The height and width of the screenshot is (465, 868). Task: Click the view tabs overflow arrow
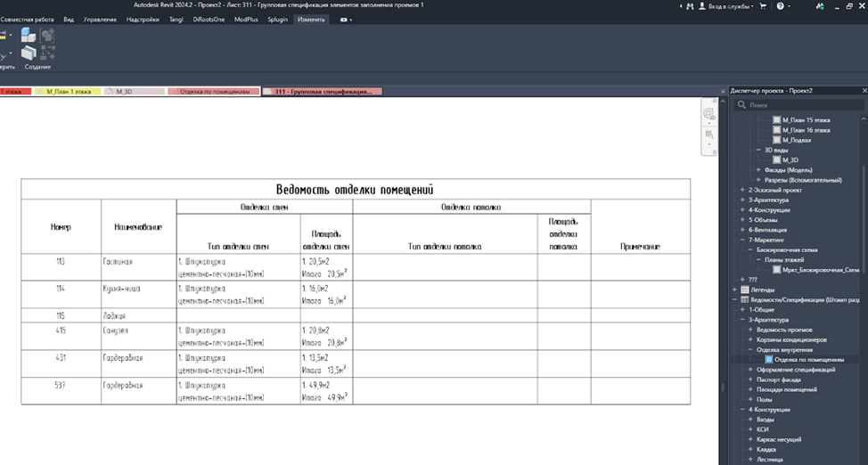723,92
